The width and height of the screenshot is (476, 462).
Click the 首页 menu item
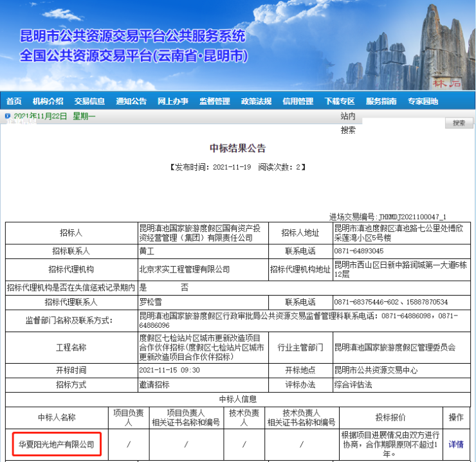[x=14, y=101]
